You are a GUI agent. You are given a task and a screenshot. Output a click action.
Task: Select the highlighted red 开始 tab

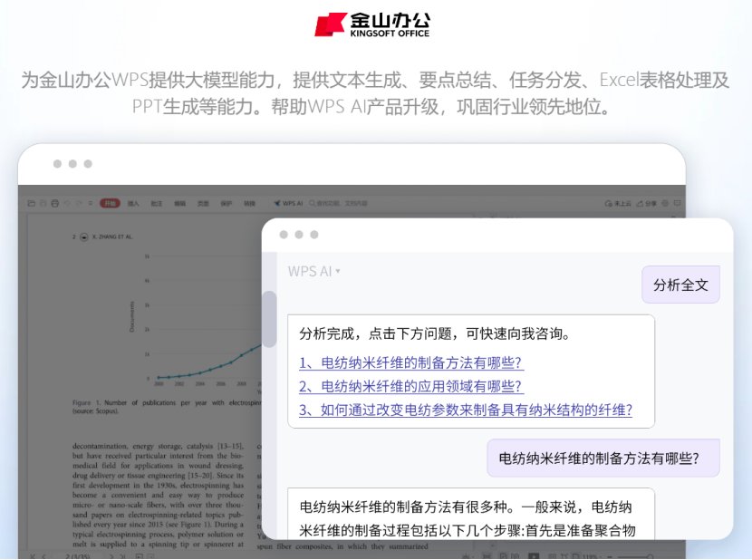click(110, 204)
